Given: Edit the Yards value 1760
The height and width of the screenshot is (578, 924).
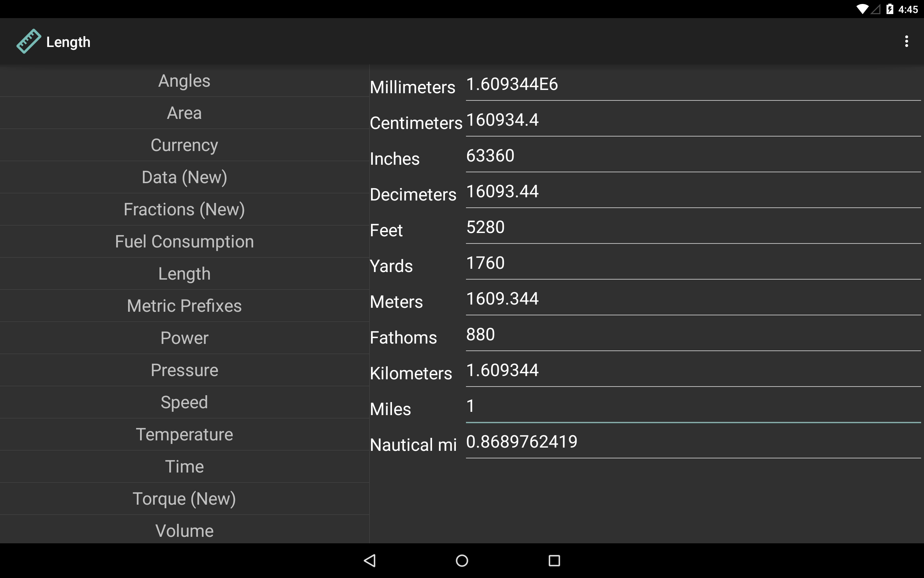Looking at the screenshot, I should 693,264.
